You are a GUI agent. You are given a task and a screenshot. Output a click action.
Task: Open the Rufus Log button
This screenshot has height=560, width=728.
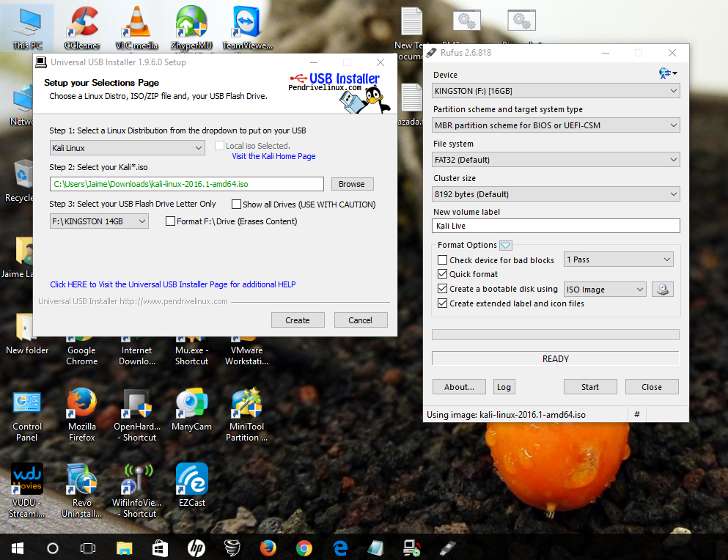504,387
